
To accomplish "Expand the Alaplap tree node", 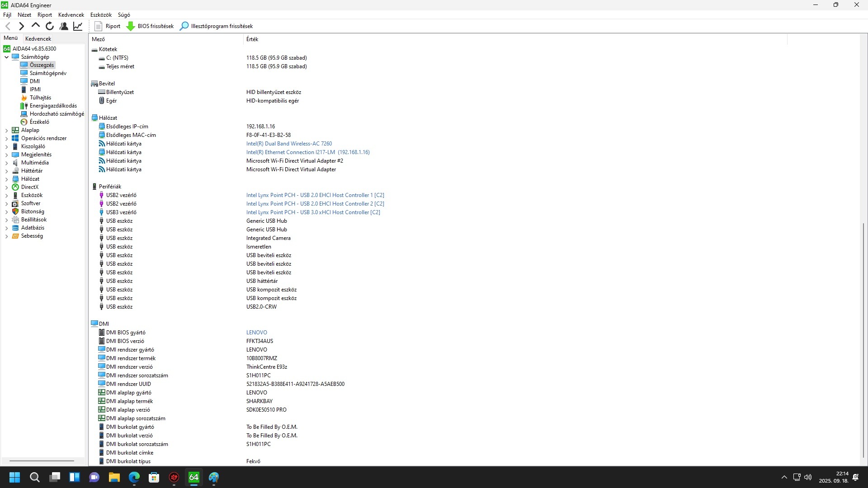I will pos(7,131).
